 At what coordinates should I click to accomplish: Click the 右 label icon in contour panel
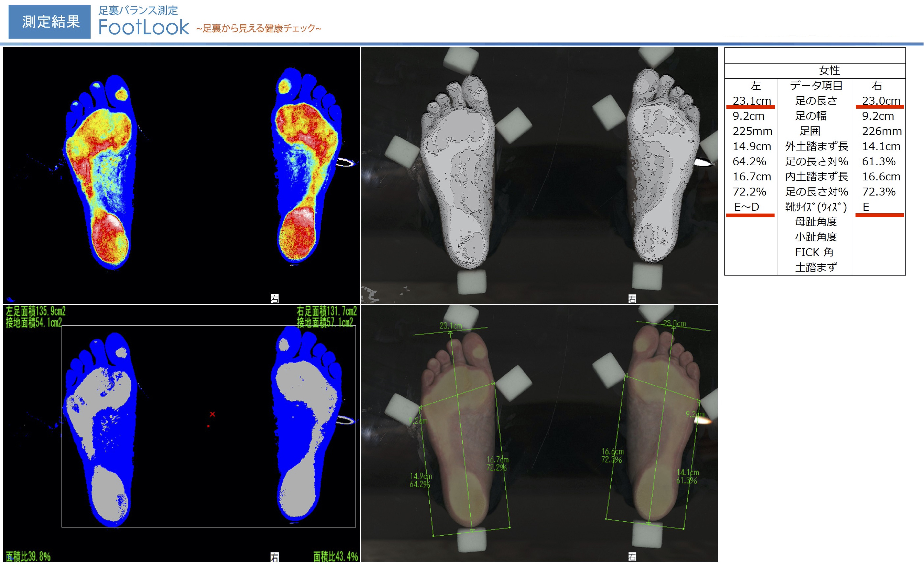(632, 298)
